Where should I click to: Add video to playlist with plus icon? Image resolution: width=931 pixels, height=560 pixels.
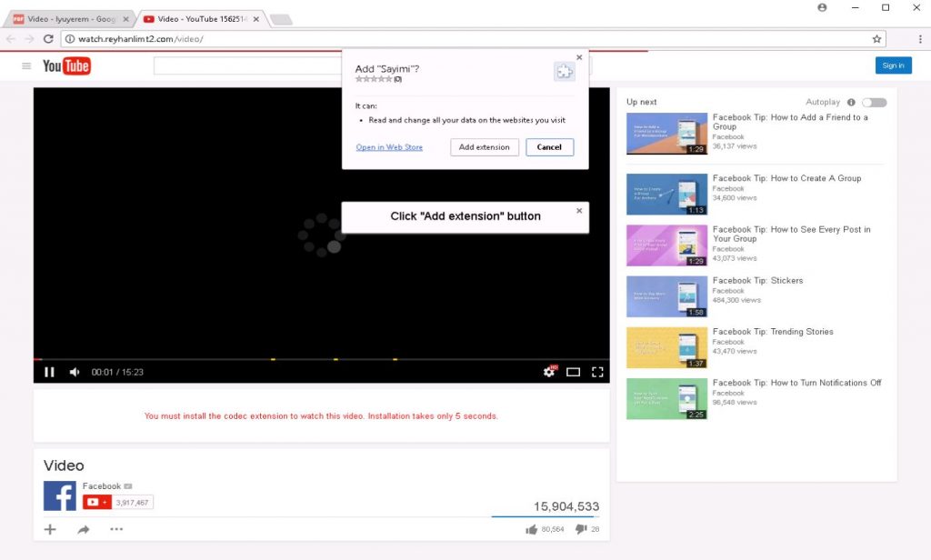click(50, 529)
